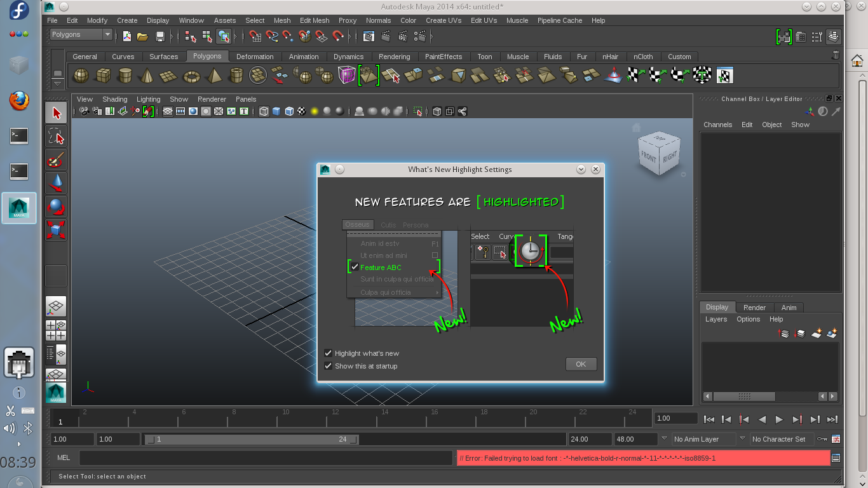Click the Maya task icon in panel
This screenshot has height=488, width=868.
click(19, 208)
